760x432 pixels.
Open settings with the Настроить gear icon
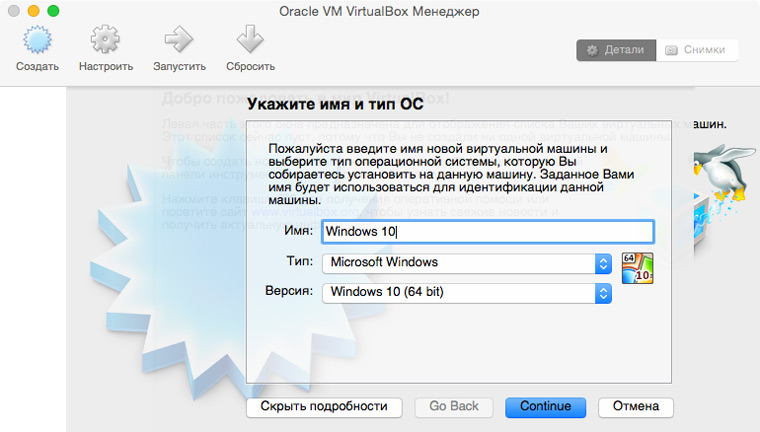(105, 39)
